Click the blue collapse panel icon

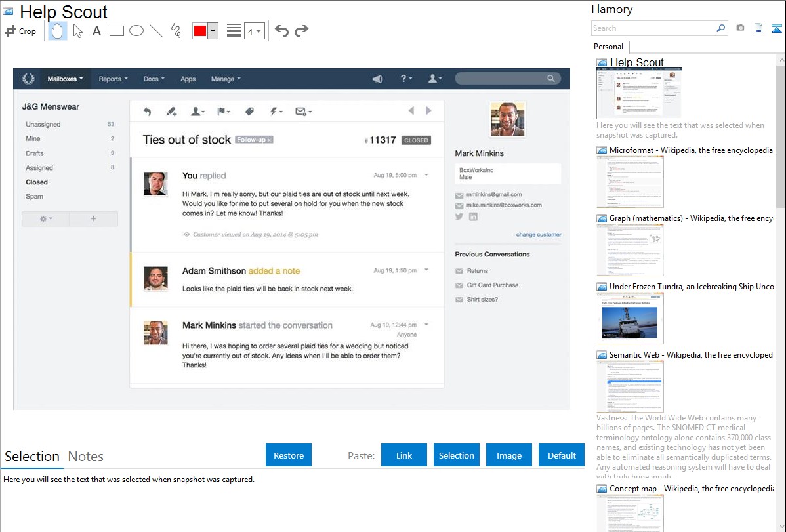[x=776, y=28]
